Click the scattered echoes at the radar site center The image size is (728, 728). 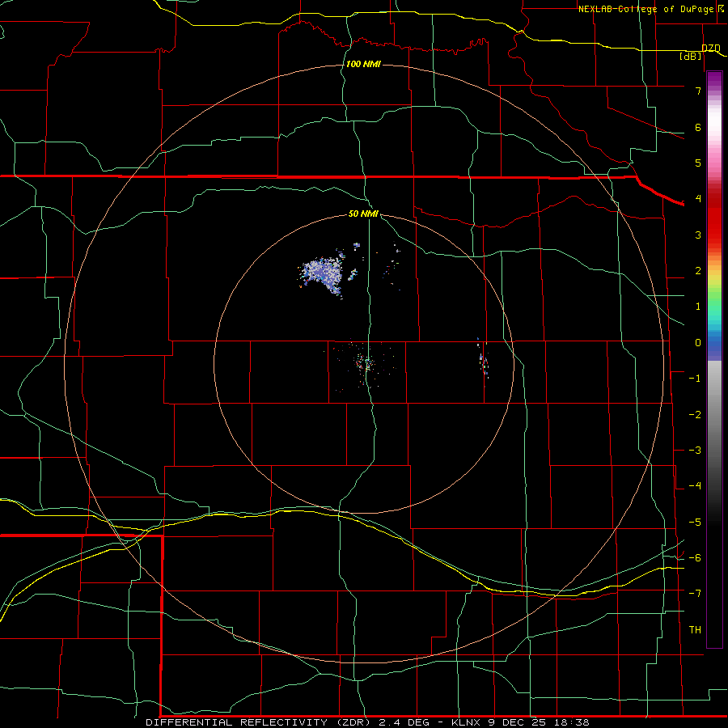(364, 362)
